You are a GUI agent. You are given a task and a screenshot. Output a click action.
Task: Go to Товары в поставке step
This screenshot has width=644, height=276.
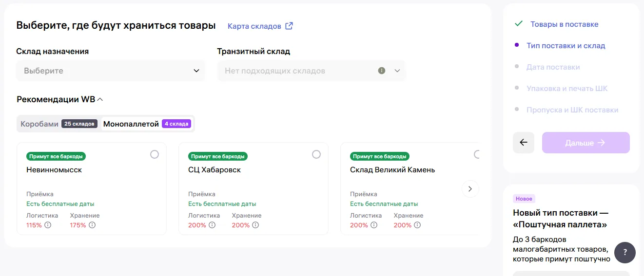click(x=565, y=24)
